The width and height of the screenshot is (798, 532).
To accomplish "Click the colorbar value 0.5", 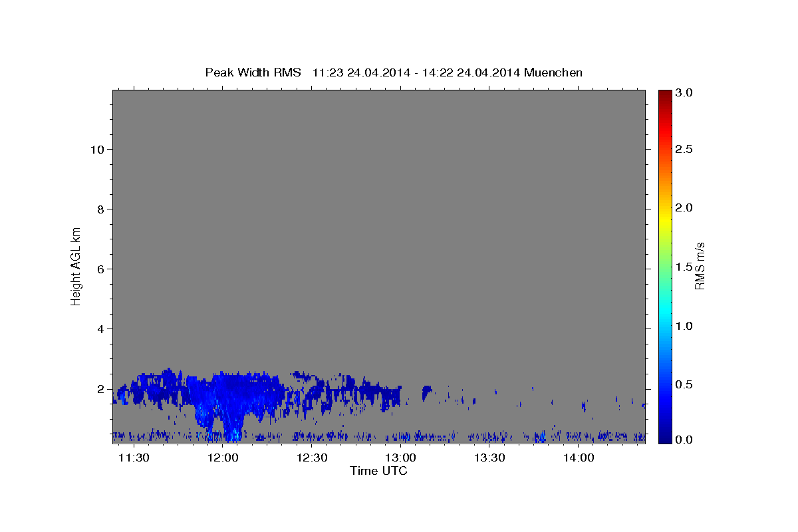I will pos(685,384).
